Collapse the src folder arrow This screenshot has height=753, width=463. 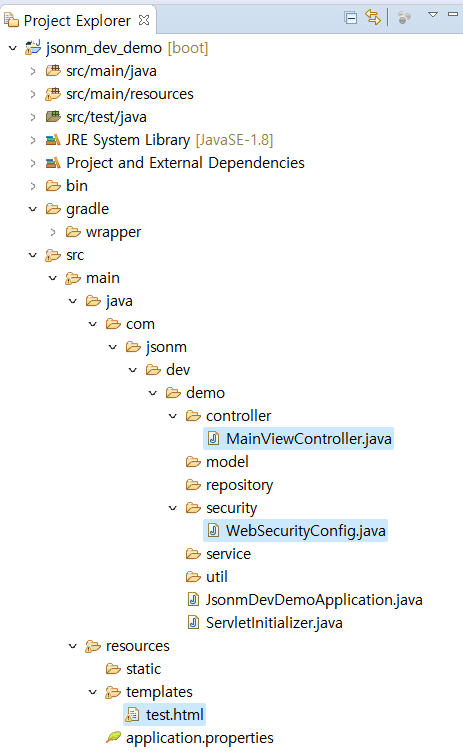tap(33, 255)
